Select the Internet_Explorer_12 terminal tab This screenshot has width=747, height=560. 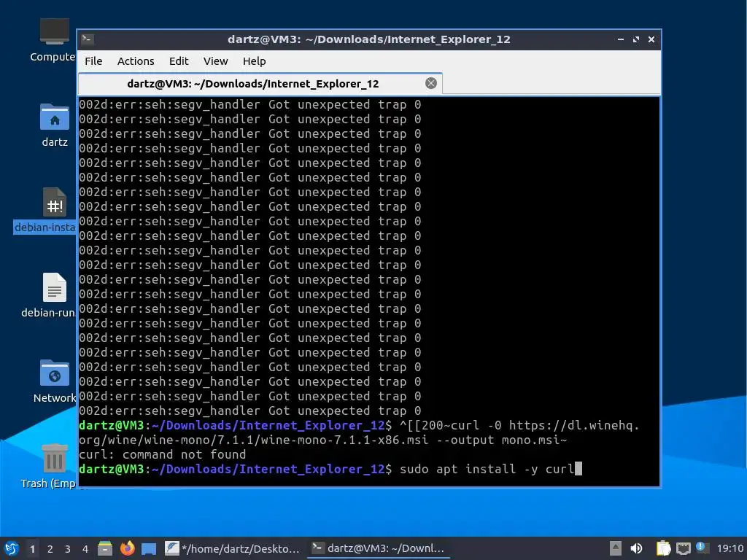260,84
